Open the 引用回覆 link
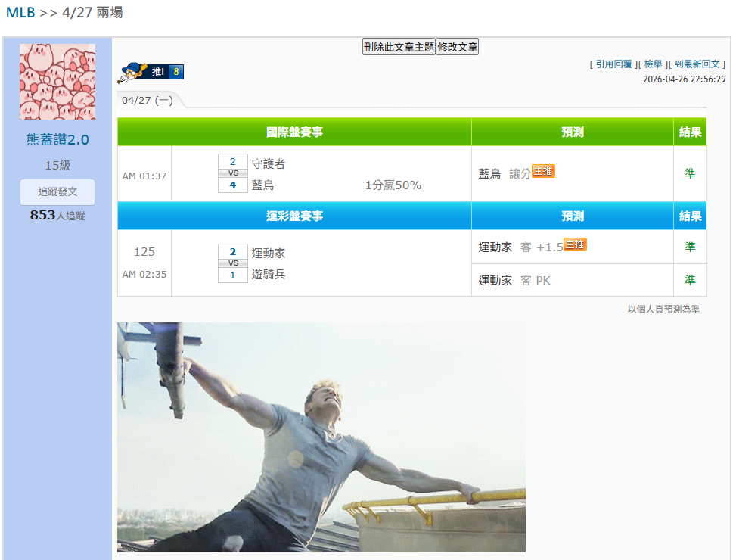The image size is (736, 560). (x=613, y=64)
